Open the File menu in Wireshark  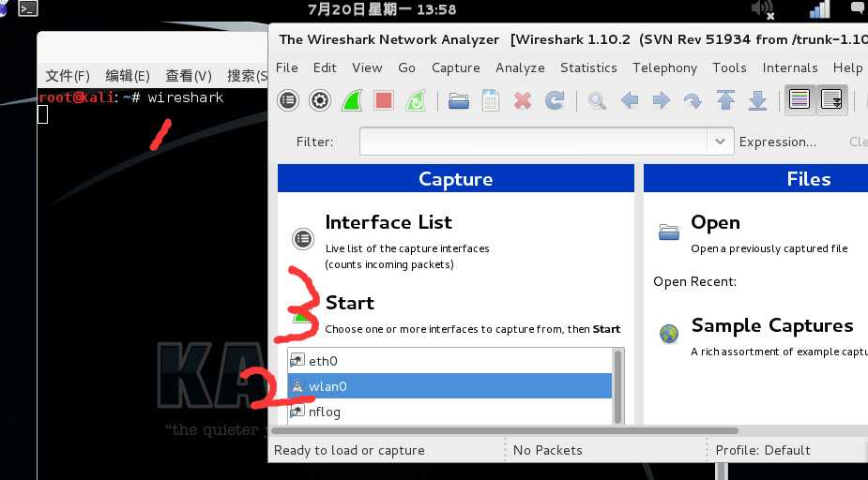point(287,67)
